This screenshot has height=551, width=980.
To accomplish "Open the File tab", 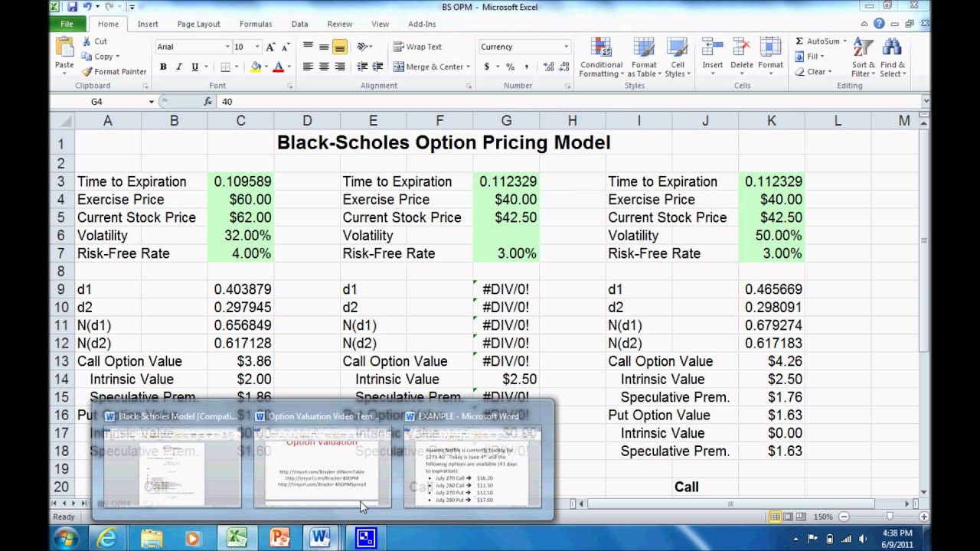I will pyautogui.click(x=67, y=24).
